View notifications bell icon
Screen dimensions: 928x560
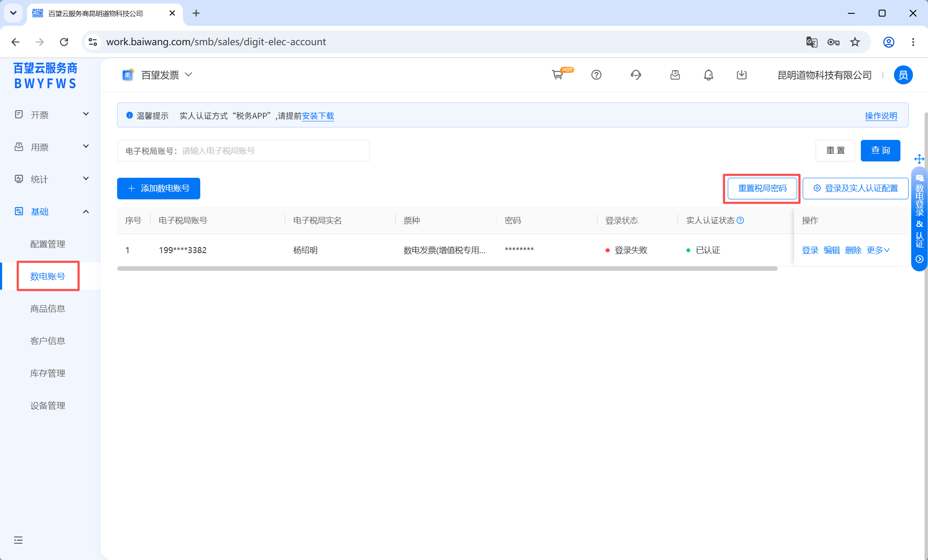tap(708, 75)
